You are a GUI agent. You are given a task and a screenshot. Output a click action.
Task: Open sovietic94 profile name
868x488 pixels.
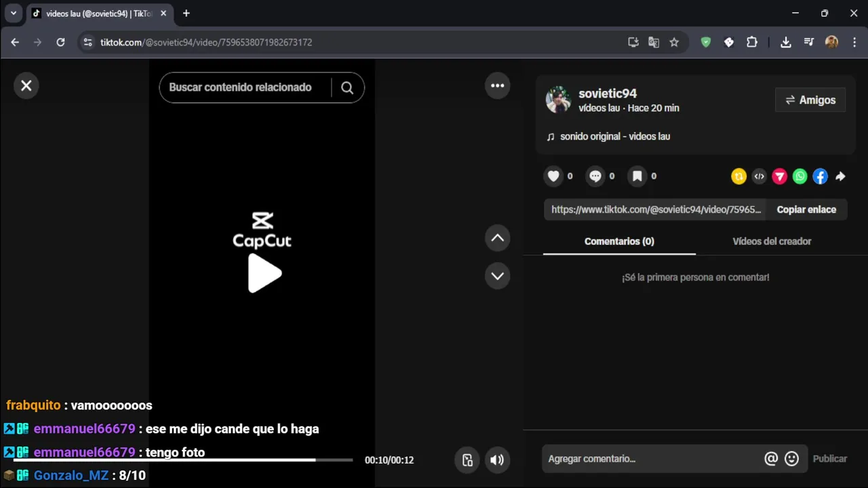pos(608,94)
